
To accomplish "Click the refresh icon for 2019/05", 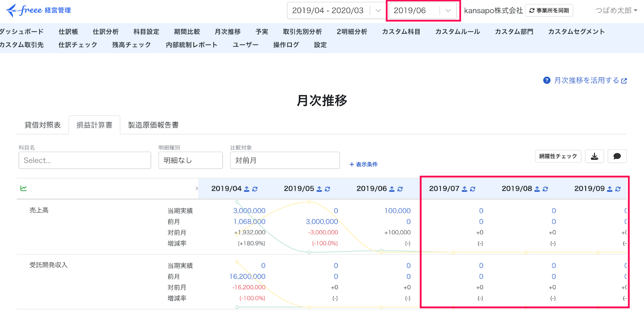I will (327, 189).
